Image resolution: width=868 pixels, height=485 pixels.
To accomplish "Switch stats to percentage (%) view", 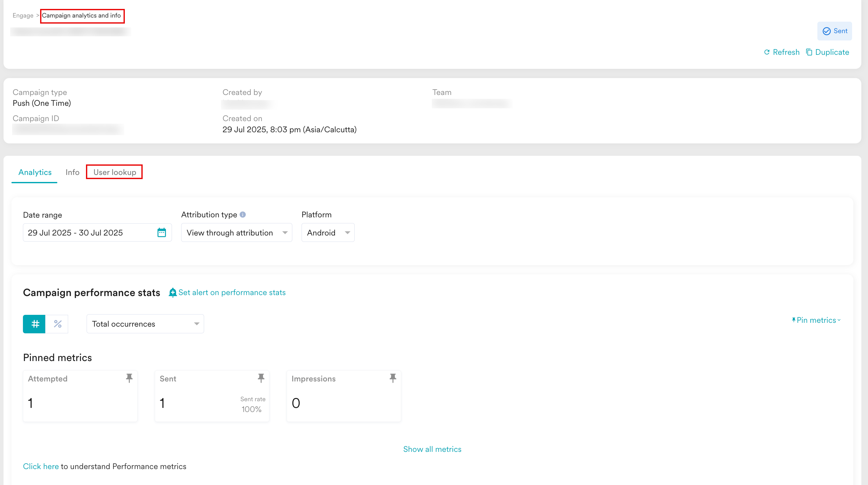I will tap(58, 324).
